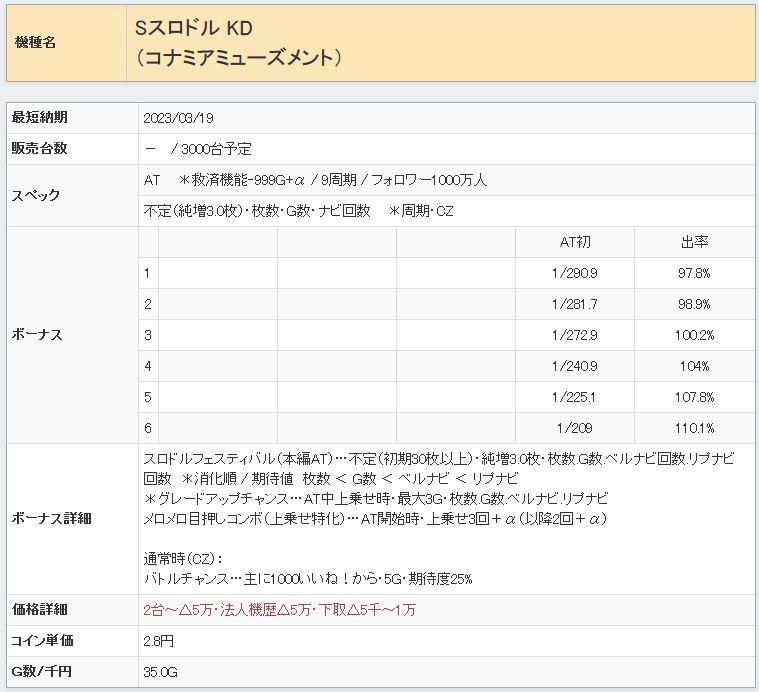759x692 pixels.
Task: Select the 1/281.7 probability cell
Action: (x=575, y=304)
